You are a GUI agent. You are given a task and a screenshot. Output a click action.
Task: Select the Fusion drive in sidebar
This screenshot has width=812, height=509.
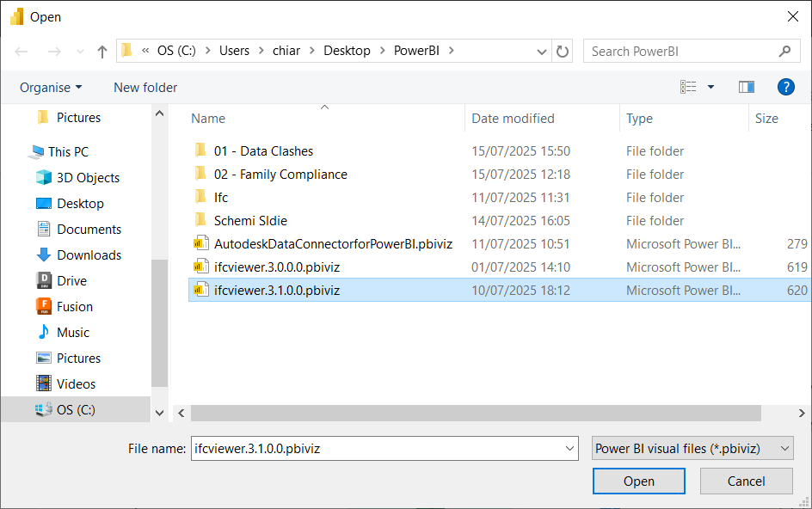click(75, 307)
